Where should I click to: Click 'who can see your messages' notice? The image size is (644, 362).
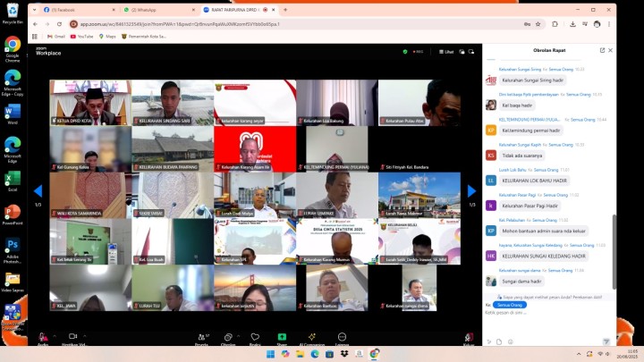pyautogui.click(x=549, y=297)
